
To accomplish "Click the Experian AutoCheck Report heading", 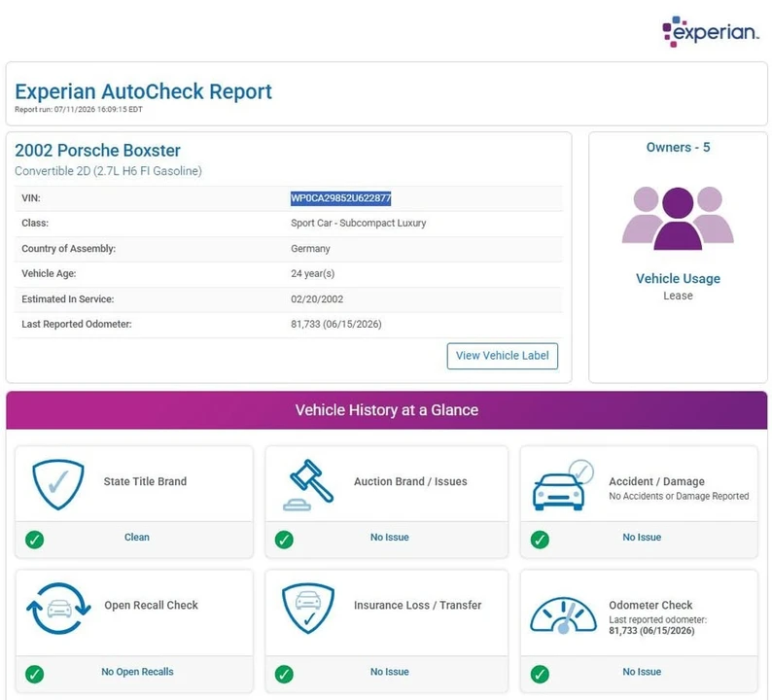I will coord(143,91).
